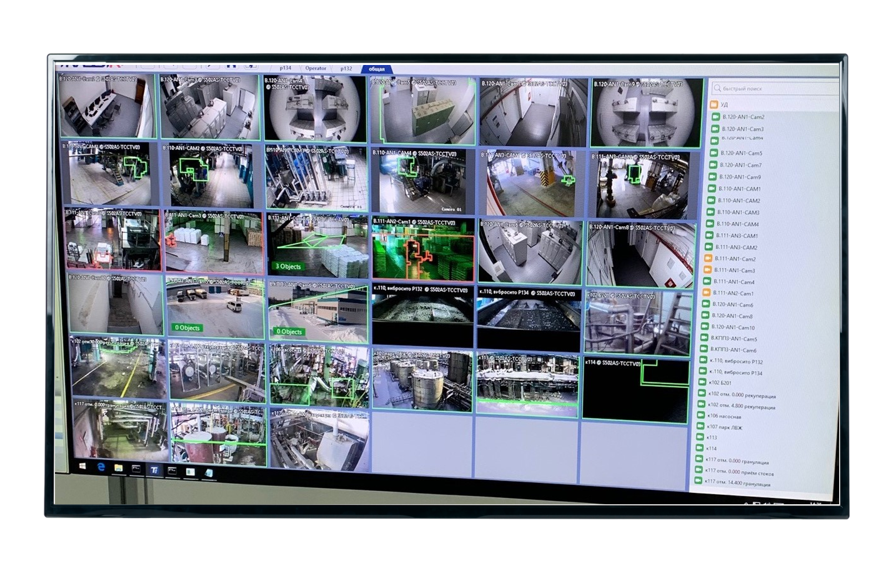Click camera icon for B.110-AN1-CAM3
The width and height of the screenshot is (881, 588).
pyautogui.click(x=710, y=212)
